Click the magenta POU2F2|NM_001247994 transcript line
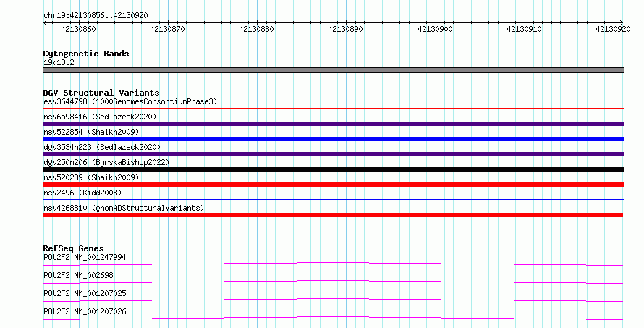 point(333,264)
